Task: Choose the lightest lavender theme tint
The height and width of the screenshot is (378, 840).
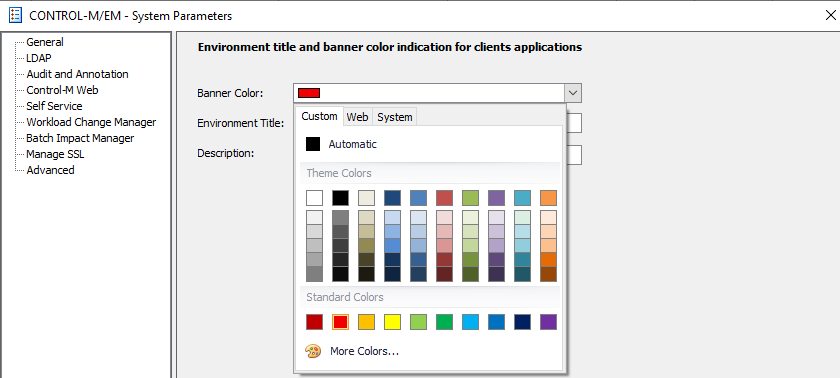Action: (496, 217)
